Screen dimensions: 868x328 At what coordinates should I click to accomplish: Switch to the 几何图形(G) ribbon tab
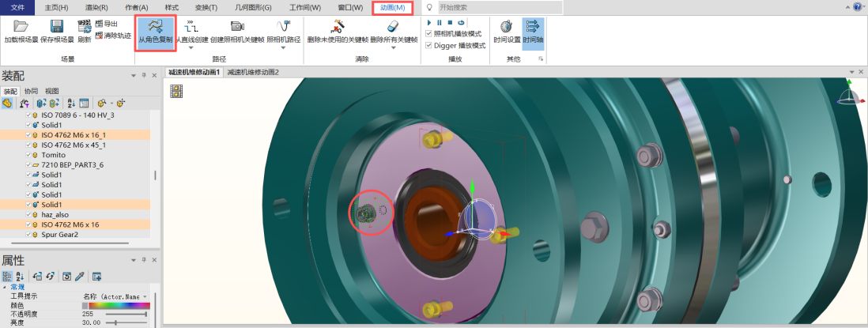click(252, 7)
